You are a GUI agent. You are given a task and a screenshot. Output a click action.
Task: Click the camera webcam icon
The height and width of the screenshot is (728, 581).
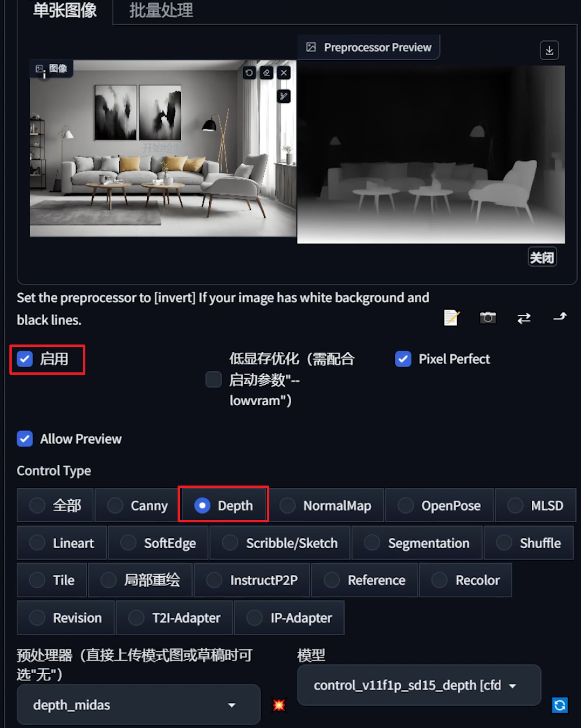click(488, 318)
